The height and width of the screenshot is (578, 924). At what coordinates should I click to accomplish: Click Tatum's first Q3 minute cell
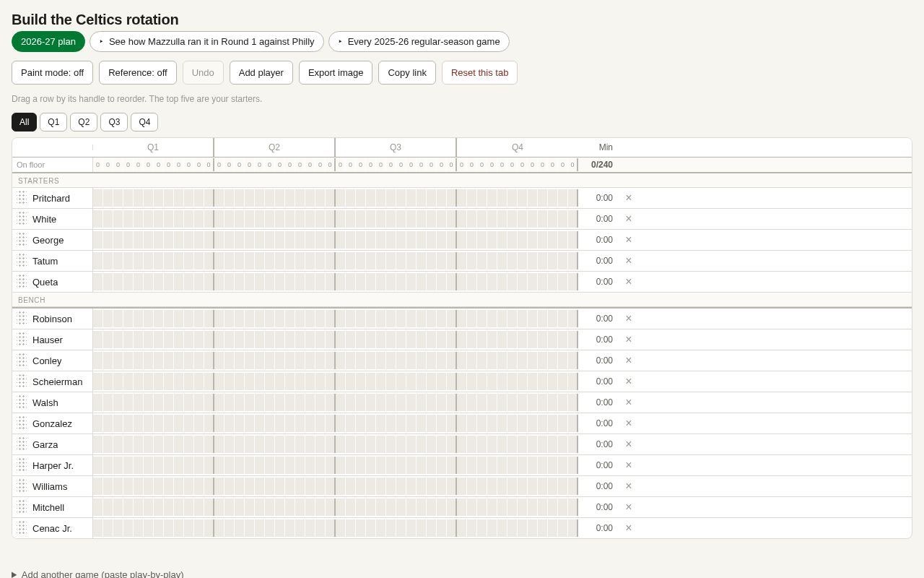(x=341, y=261)
